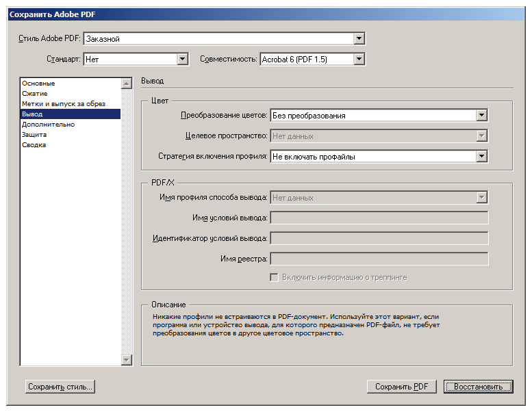Select the Основные category
Screen dimensions: 532x412
[71, 83]
